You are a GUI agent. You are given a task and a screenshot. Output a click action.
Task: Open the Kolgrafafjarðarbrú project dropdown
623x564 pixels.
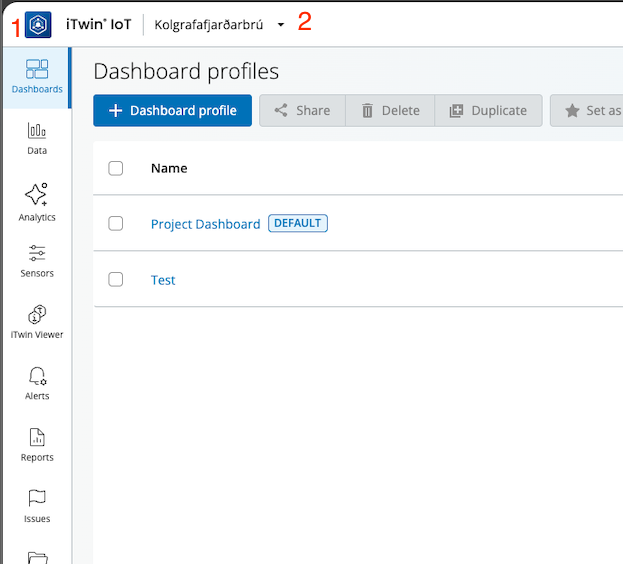tap(219, 25)
